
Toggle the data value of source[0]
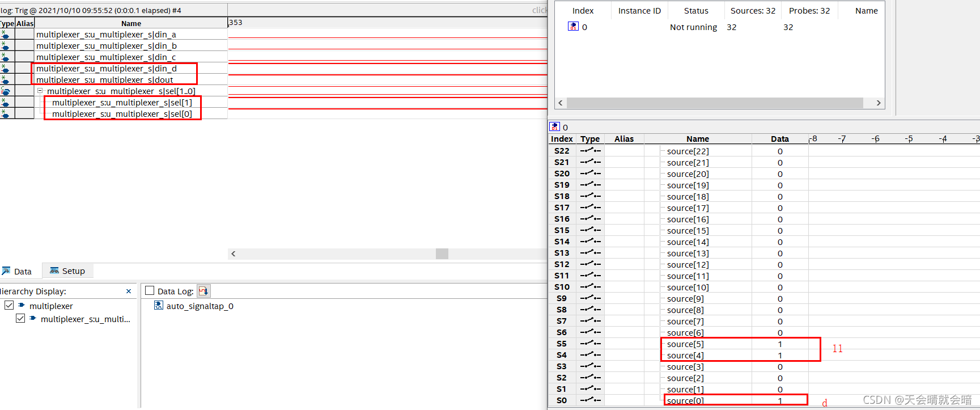coord(780,401)
